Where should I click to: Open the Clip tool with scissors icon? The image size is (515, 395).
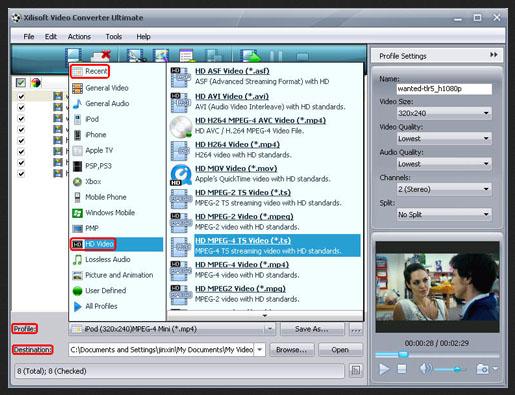(135, 55)
